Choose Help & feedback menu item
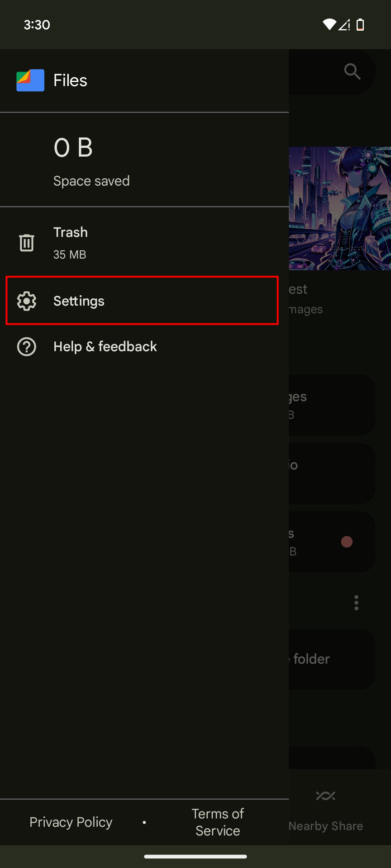This screenshot has width=391, height=868. [105, 347]
